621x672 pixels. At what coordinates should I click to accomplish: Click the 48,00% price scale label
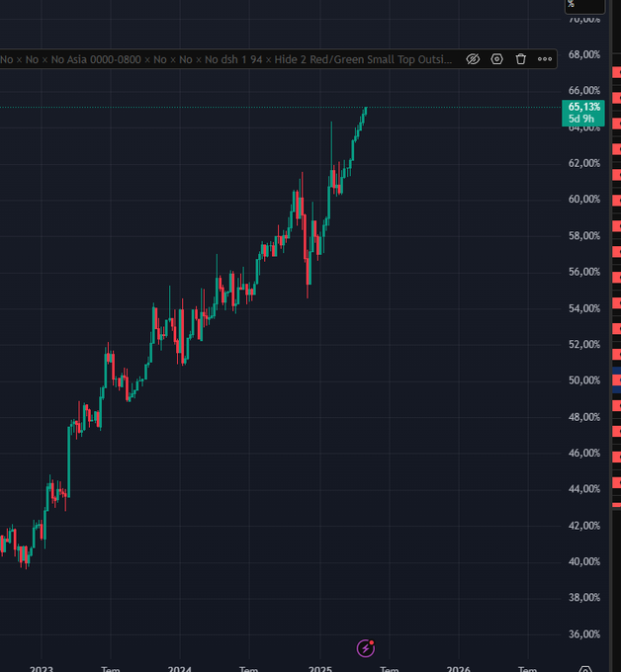click(584, 417)
